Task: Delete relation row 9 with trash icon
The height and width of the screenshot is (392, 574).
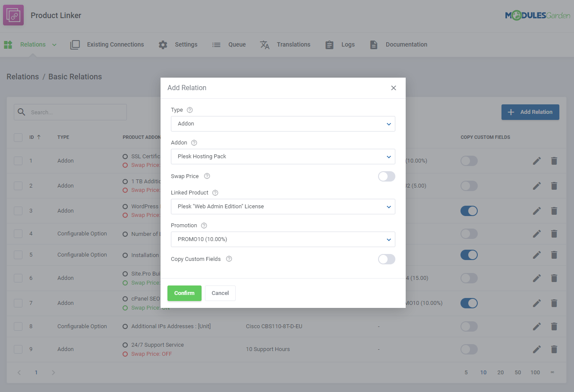Action: tap(554, 349)
